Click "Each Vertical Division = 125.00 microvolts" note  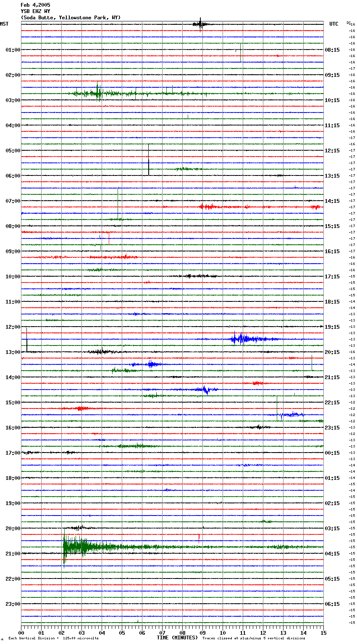tap(53, 639)
